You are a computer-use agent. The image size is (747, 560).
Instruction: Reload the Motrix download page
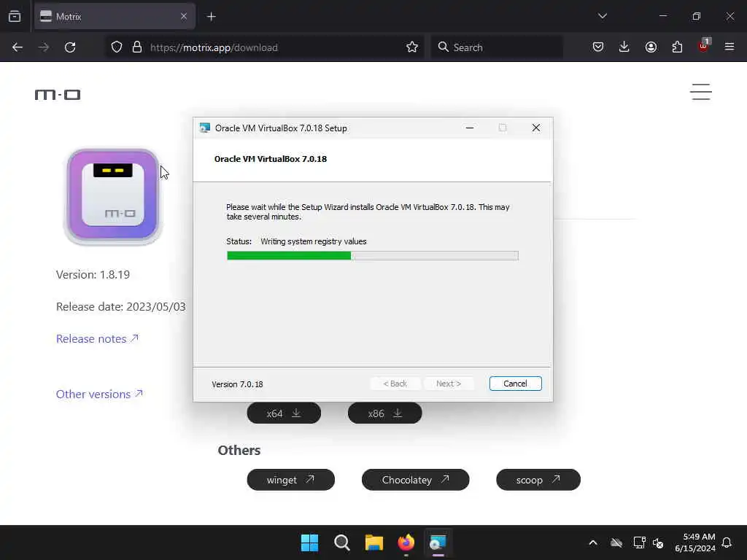point(70,47)
